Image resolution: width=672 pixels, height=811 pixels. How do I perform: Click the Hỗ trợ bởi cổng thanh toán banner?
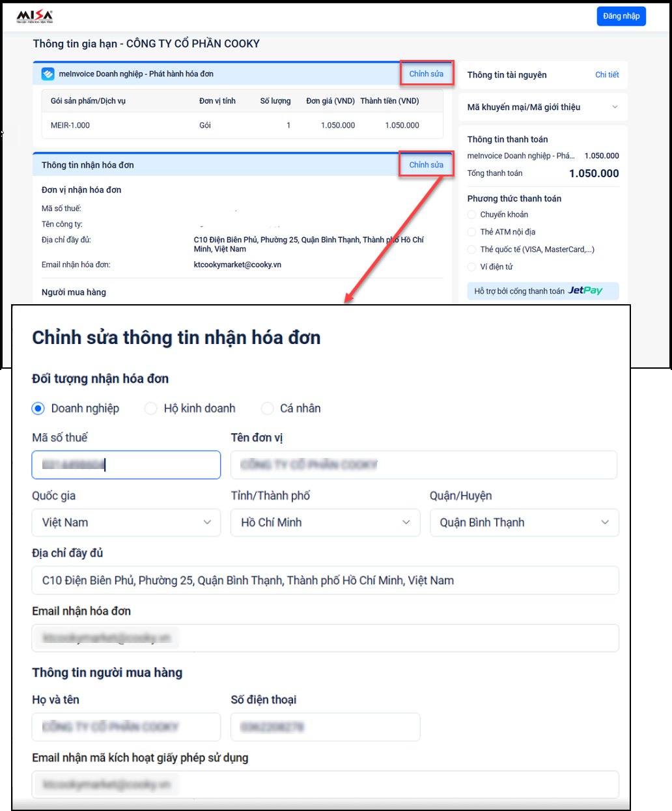pyautogui.click(x=543, y=291)
